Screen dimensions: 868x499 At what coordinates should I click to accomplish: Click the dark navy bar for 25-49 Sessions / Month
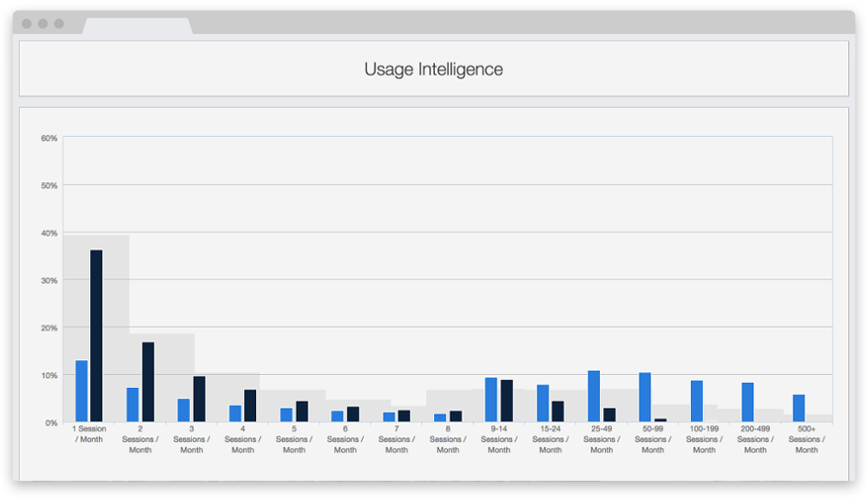click(609, 415)
